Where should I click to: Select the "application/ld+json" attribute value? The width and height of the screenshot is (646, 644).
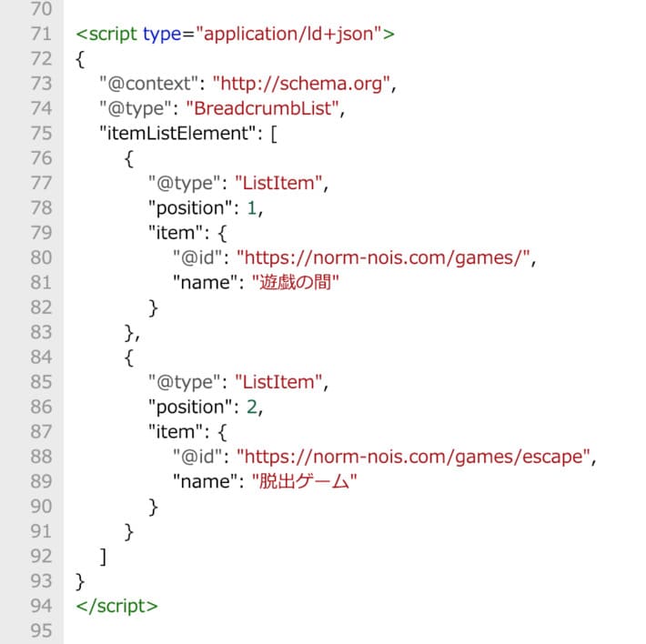[x=290, y=35]
